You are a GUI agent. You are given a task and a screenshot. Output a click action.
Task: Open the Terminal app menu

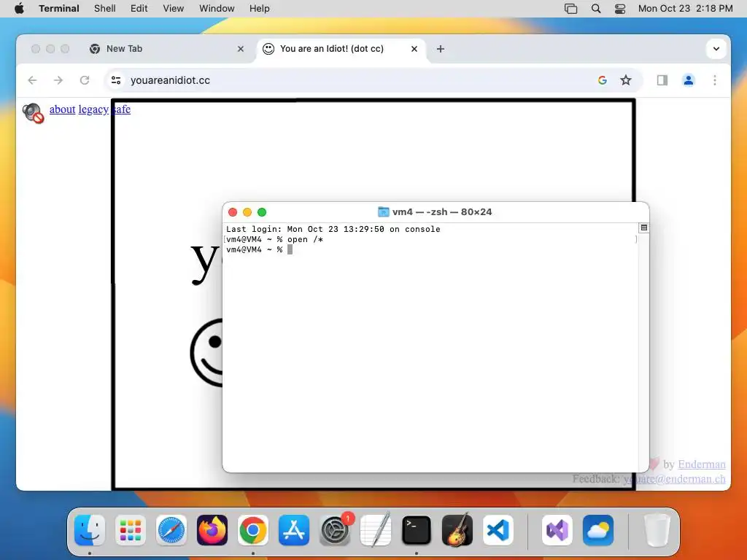point(59,9)
